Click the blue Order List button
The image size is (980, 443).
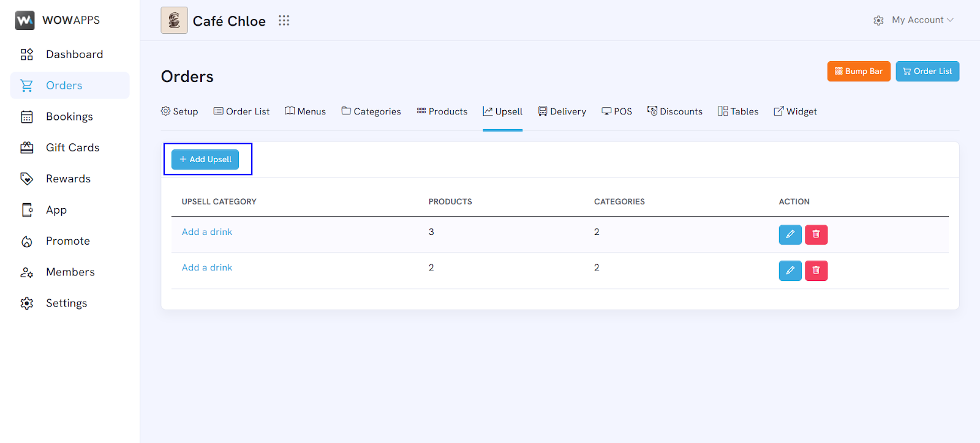927,71
